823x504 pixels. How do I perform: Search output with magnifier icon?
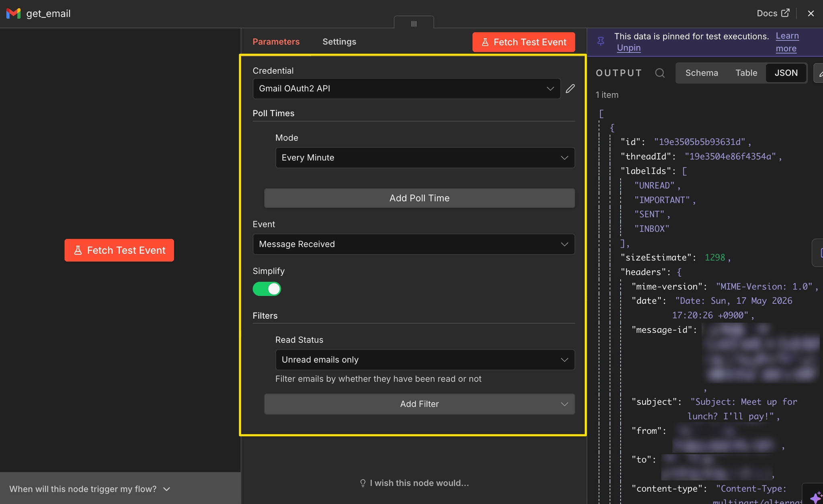[659, 73]
